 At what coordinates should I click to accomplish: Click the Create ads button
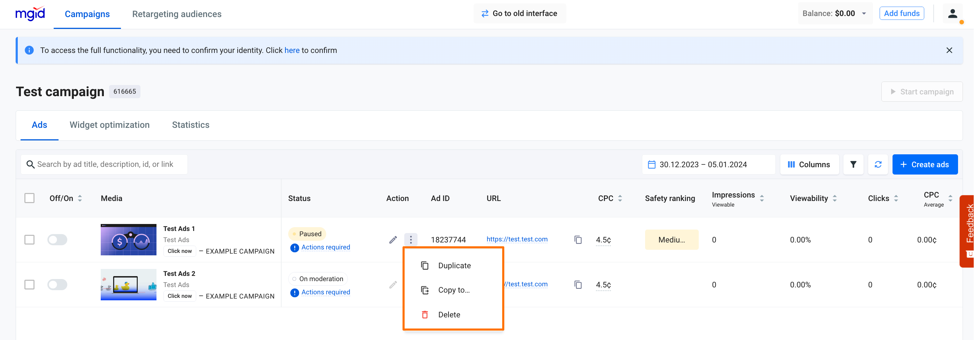[x=925, y=164]
